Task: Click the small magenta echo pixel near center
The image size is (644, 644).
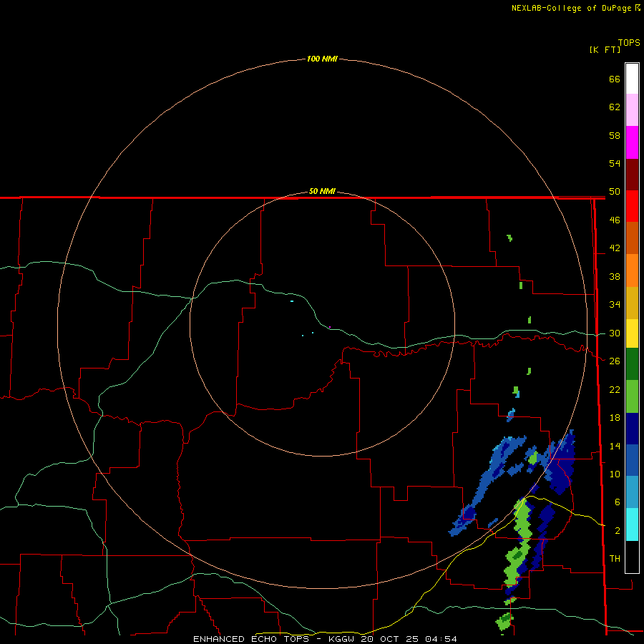Action: click(330, 327)
